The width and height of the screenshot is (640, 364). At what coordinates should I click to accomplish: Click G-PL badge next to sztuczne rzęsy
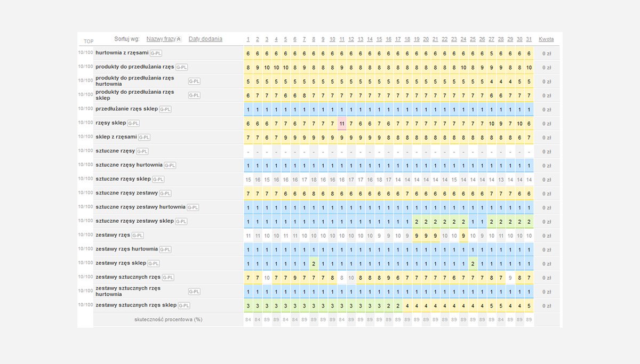142,151
